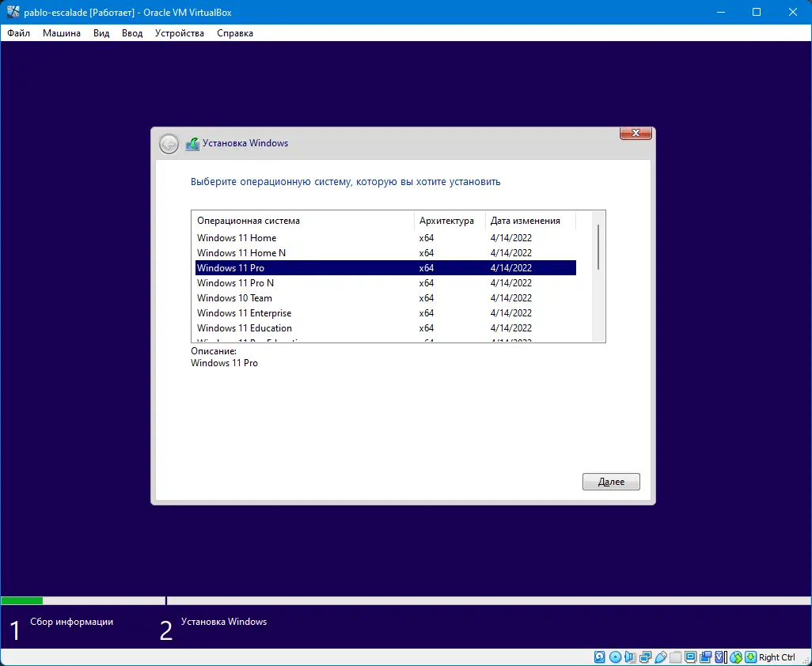
Task: Click the Windows Setup title icon
Action: tap(192, 144)
